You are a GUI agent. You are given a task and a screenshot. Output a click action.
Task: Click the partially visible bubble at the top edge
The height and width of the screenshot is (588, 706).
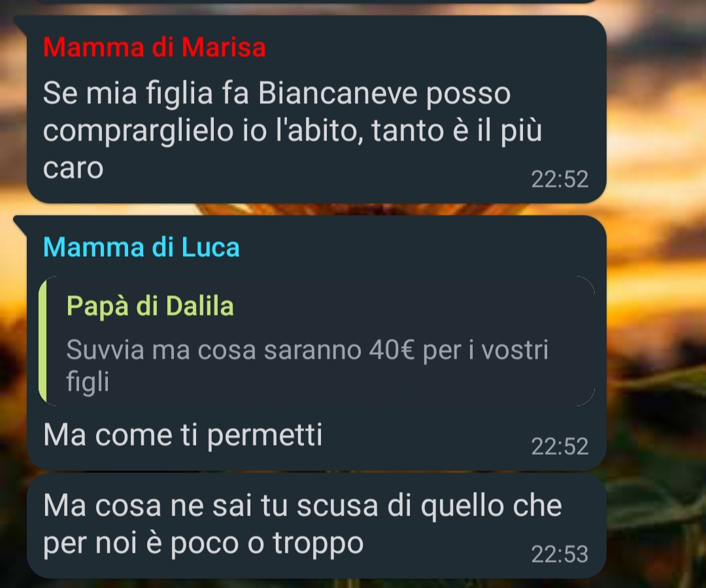[x=315, y=1]
